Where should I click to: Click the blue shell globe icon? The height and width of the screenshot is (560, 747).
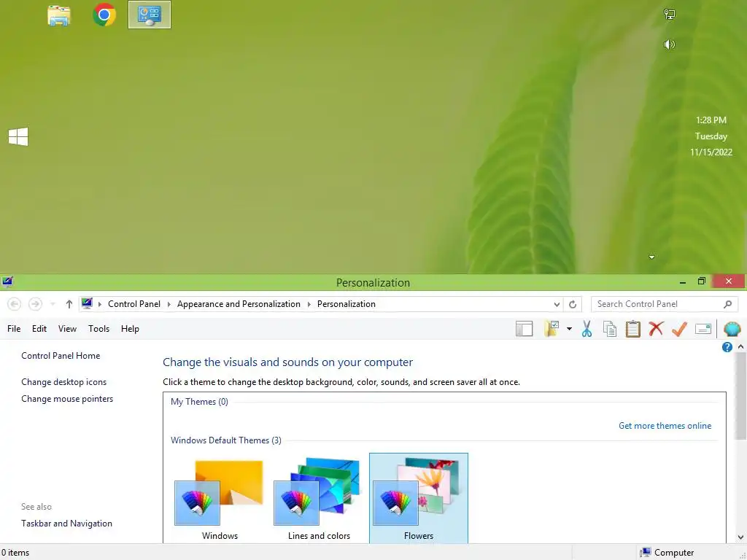(x=732, y=329)
